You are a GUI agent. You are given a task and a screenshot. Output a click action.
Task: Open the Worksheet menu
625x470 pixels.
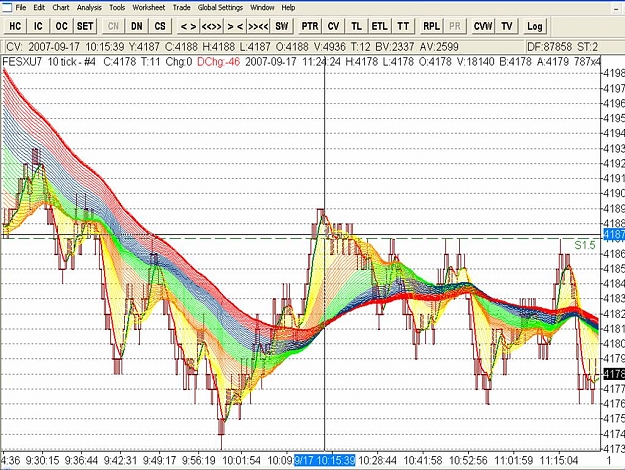click(x=149, y=8)
